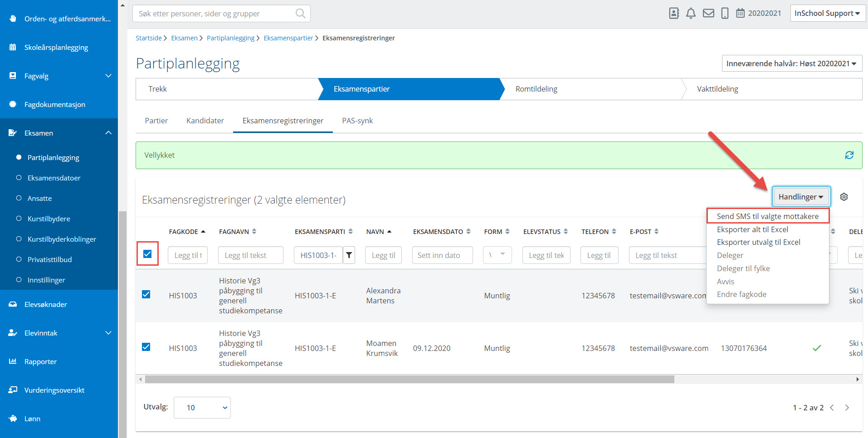Viewport: 868px width, 438px height.
Task: Collapse sidebar list with the top arrow
Action: point(122,5)
